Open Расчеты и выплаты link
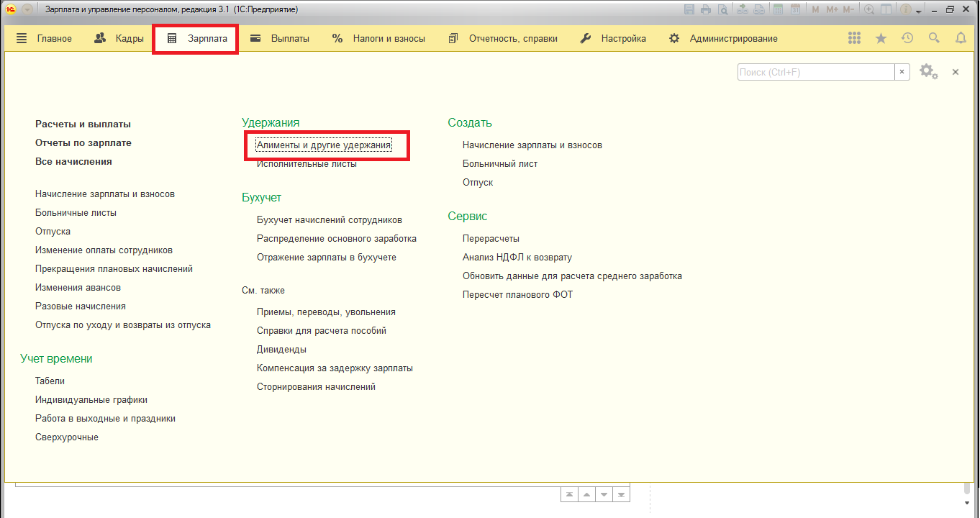This screenshot has width=980, height=518. coord(83,124)
